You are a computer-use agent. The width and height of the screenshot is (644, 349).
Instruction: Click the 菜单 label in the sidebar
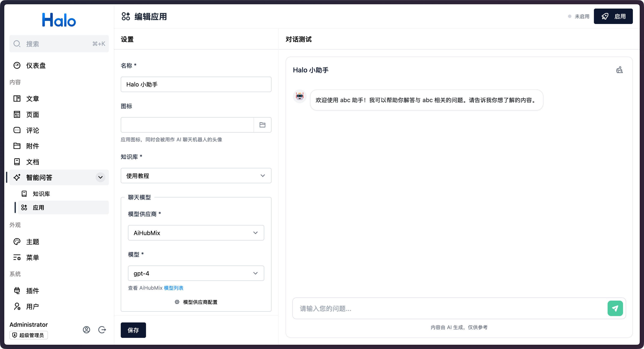33,257
